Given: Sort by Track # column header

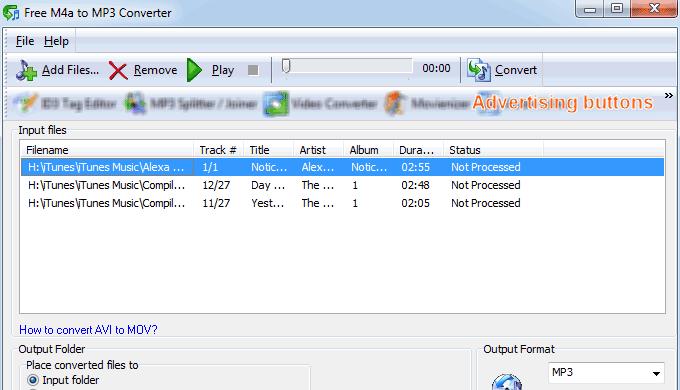Looking at the screenshot, I should pos(219,150).
